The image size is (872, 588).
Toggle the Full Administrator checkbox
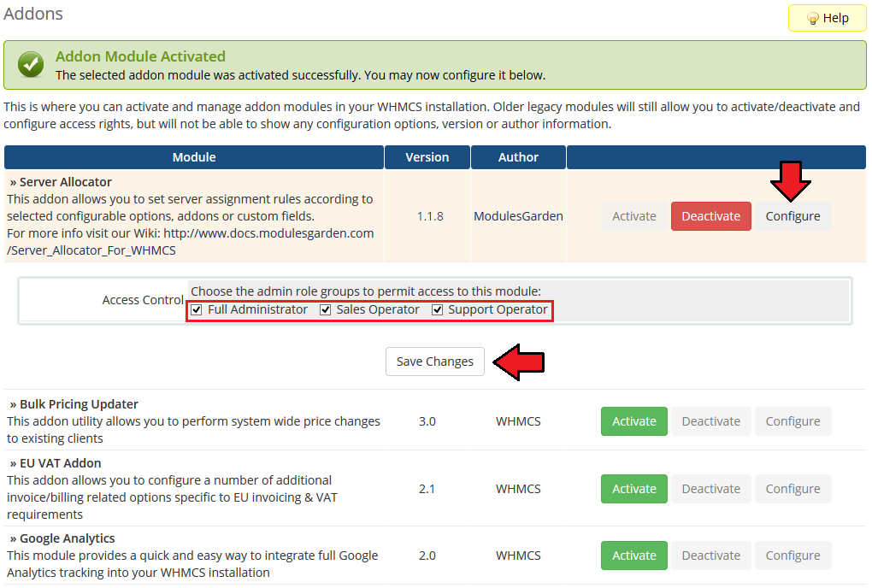pyautogui.click(x=197, y=310)
